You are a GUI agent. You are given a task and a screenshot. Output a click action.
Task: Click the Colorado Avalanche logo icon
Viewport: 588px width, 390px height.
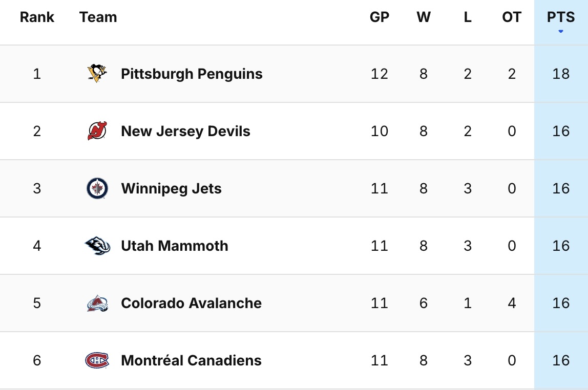pyautogui.click(x=97, y=304)
